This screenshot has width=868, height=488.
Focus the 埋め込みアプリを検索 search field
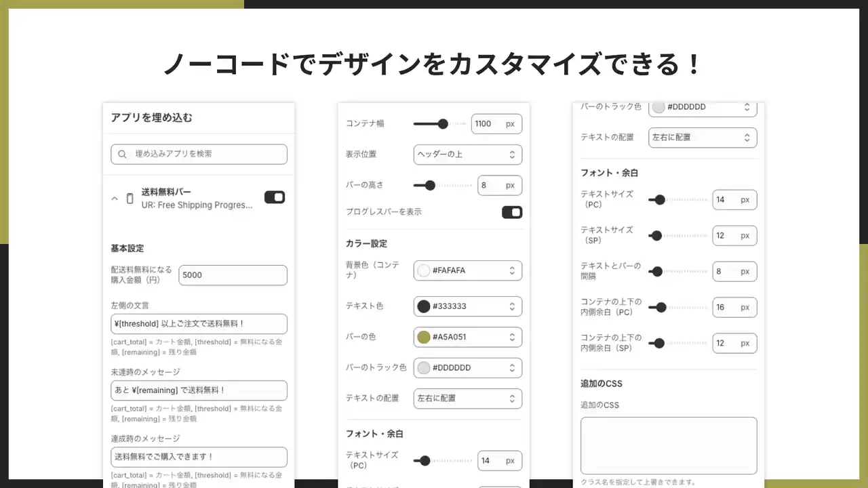(x=199, y=154)
